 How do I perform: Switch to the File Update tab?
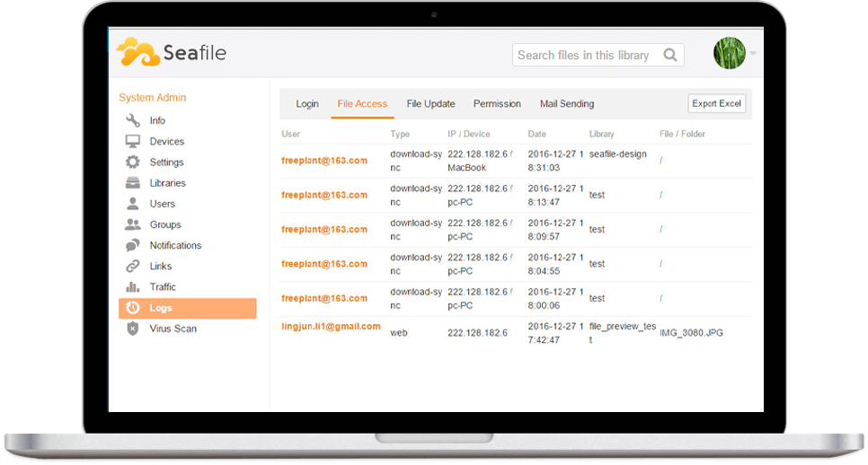tap(430, 104)
